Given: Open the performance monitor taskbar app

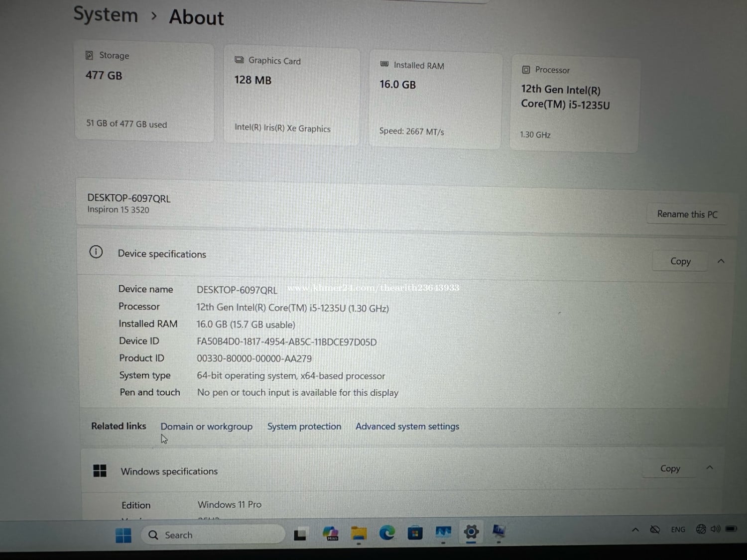Looking at the screenshot, I should pyautogui.click(x=443, y=533).
